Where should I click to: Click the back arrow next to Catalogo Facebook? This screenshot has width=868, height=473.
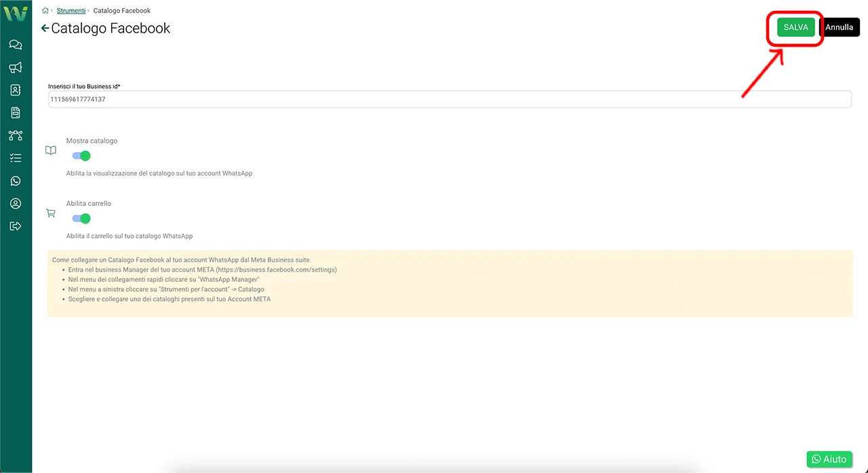click(x=45, y=28)
